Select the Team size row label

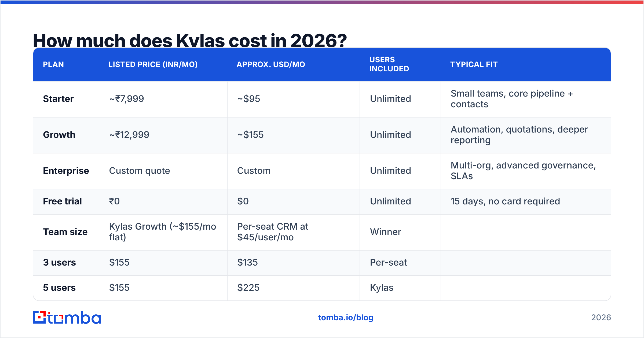65,232
